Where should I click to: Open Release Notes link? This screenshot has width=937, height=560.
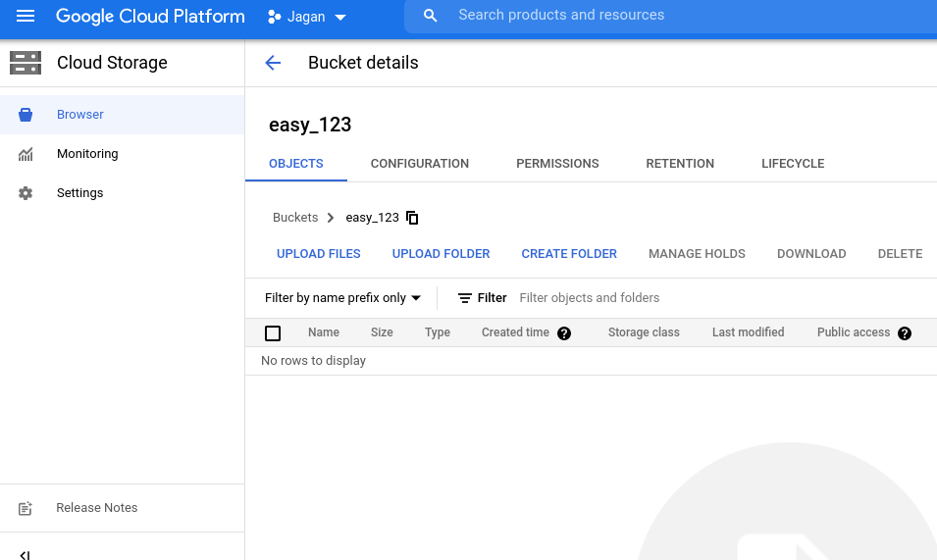[x=97, y=508]
